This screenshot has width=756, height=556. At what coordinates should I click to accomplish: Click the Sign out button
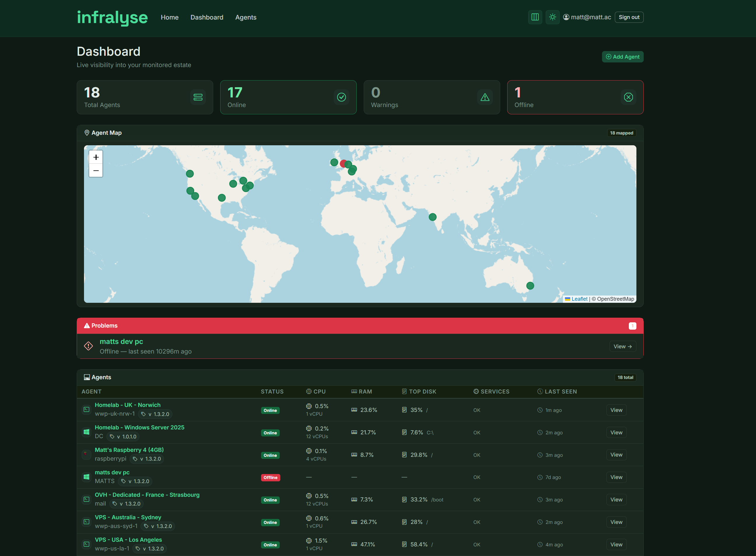click(x=629, y=17)
